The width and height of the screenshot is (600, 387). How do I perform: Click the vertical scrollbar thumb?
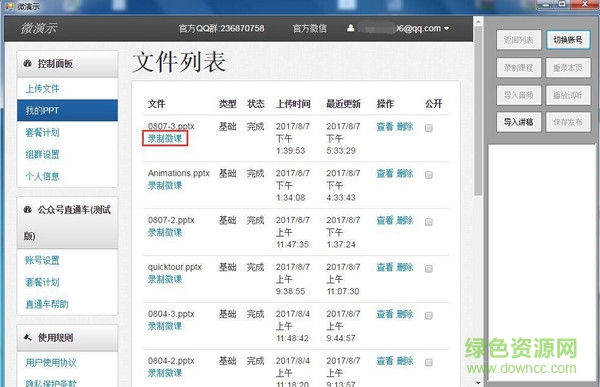point(478,111)
